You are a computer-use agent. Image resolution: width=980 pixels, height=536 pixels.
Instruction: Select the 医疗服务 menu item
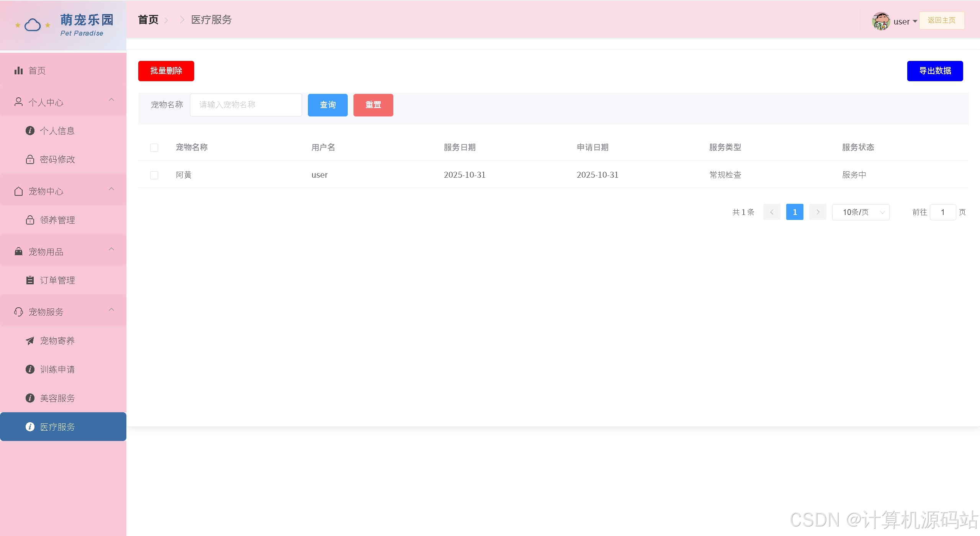coord(63,427)
